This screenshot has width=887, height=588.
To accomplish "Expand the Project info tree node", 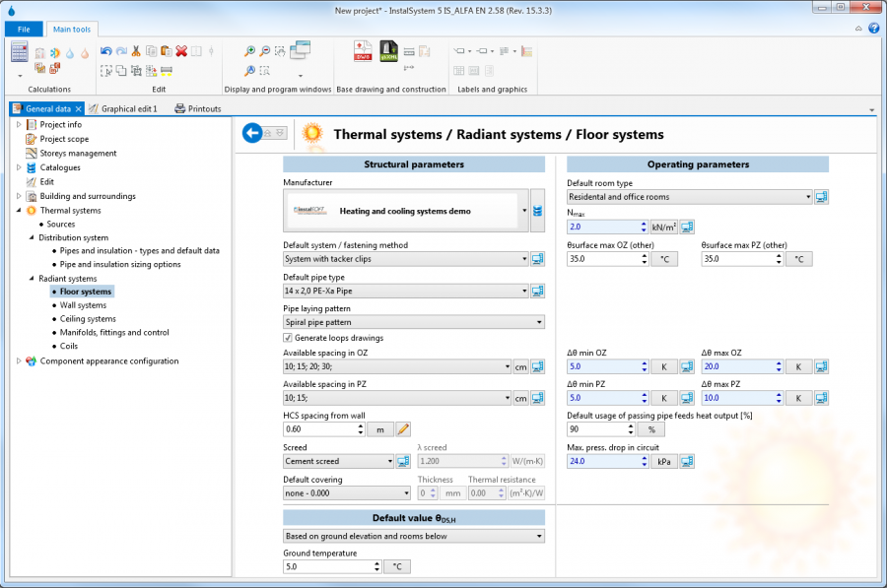I will [19, 125].
